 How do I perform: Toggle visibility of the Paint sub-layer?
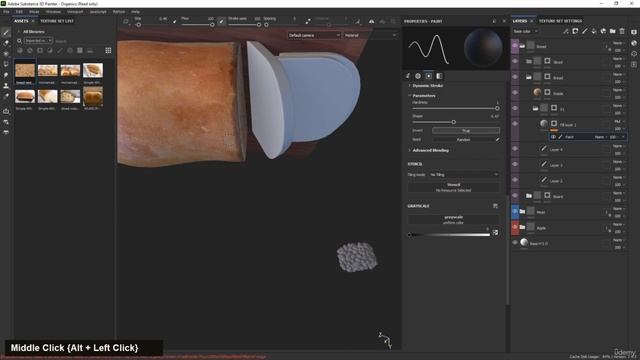[553, 137]
